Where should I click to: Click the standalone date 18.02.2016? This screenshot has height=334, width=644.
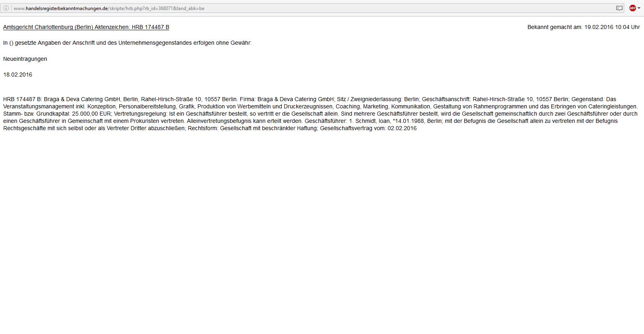coord(18,75)
